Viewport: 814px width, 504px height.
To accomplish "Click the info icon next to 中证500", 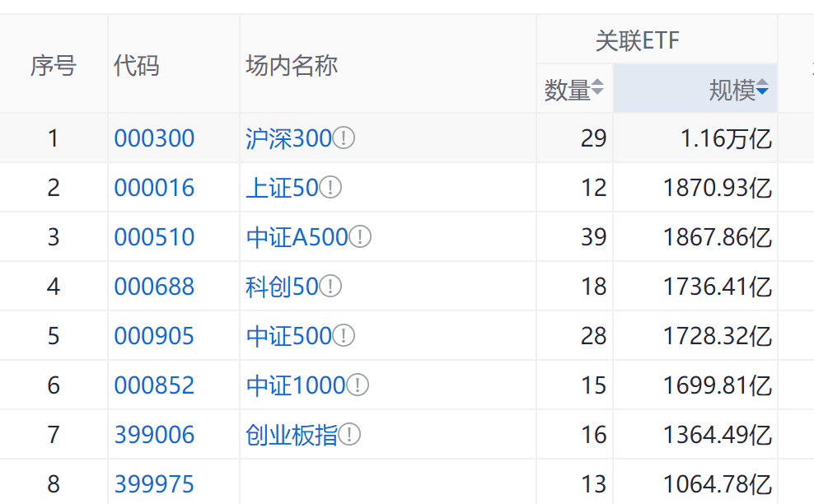I will pyautogui.click(x=344, y=336).
